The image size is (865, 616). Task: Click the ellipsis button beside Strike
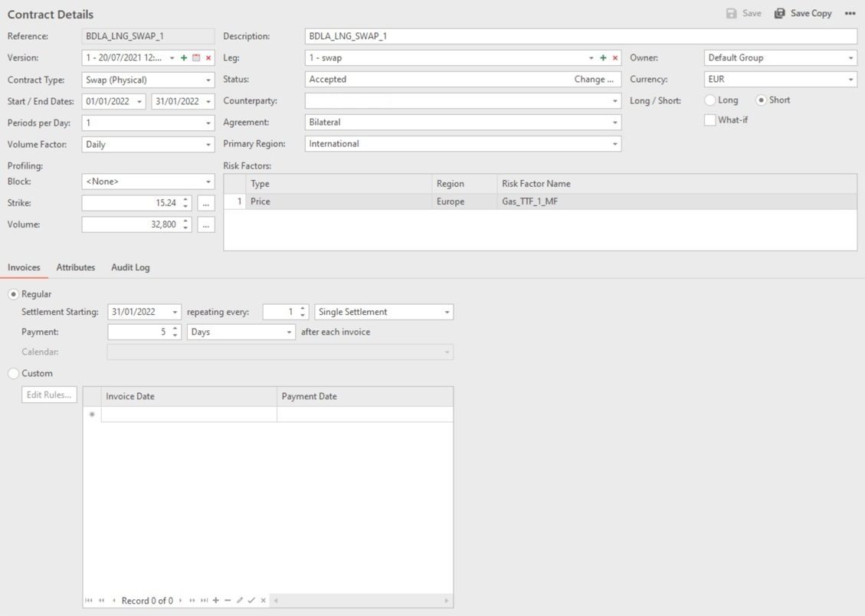205,203
